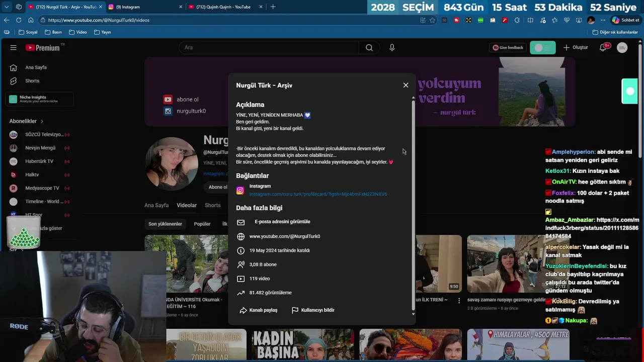This screenshot has width=644, height=362.
Task: Open video menu dots for ILK TRENI video
Action: 459,301
